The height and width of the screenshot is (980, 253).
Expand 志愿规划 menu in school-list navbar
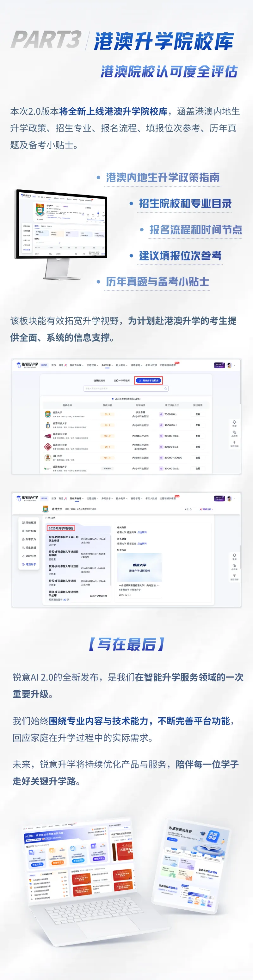[92, 365]
